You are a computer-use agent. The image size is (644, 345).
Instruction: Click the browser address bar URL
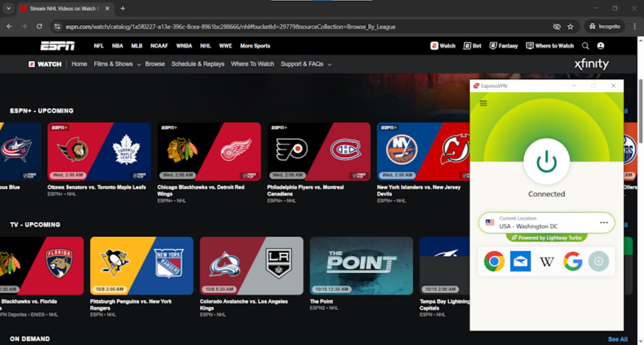[x=231, y=26]
